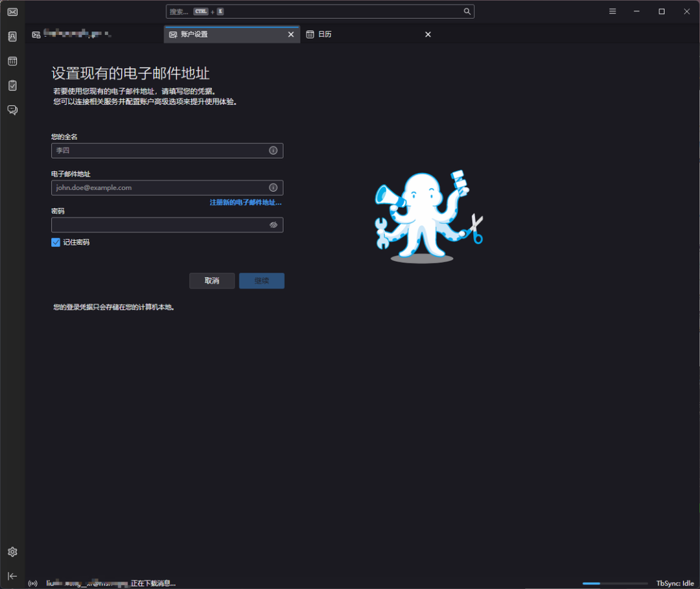
Task: Uncheck the 记住密码 checkbox
Action: pos(56,242)
